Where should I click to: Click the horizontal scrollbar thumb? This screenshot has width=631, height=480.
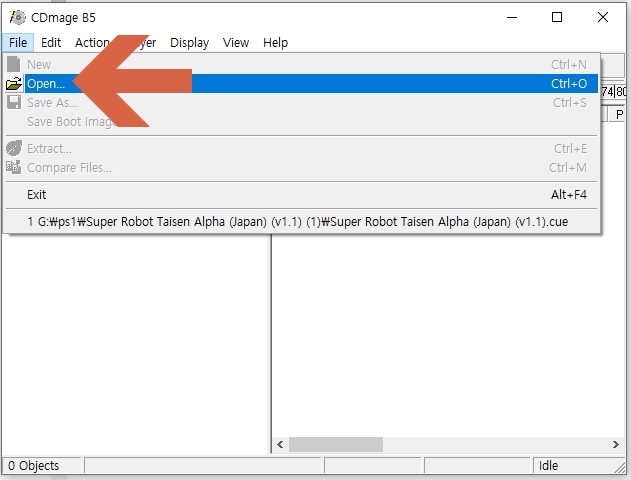tap(336, 445)
